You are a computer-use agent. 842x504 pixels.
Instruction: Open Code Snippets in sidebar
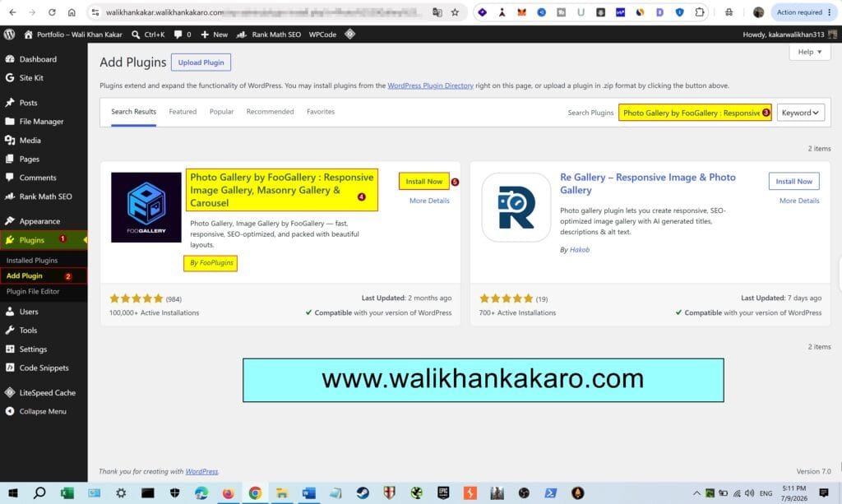pos(44,368)
